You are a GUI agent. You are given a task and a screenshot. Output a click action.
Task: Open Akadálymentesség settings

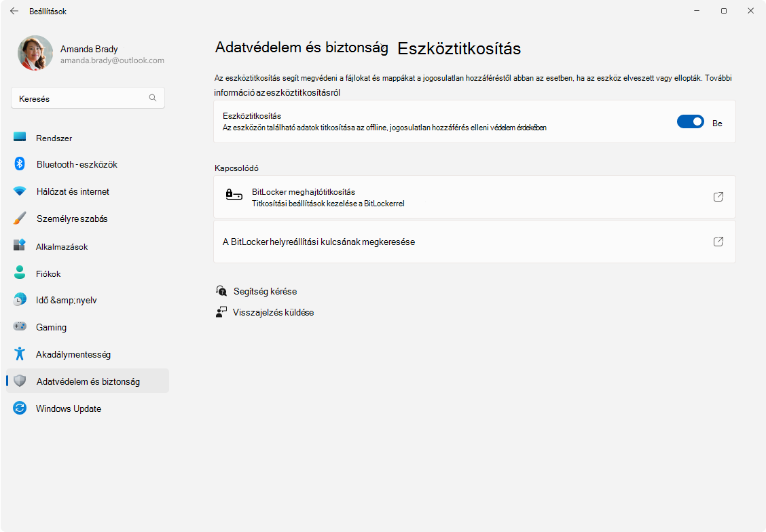click(x=88, y=354)
